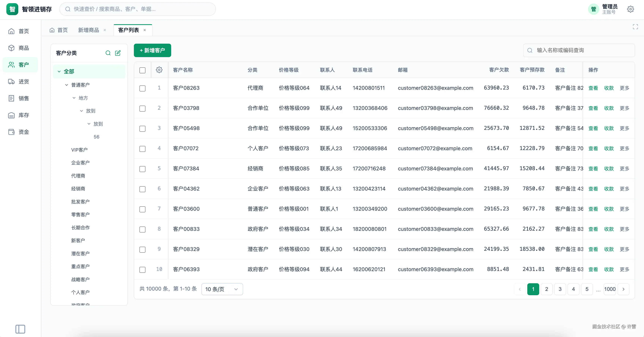Open the table column settings gear
644x337 pixels.
(x=159, y=70)
